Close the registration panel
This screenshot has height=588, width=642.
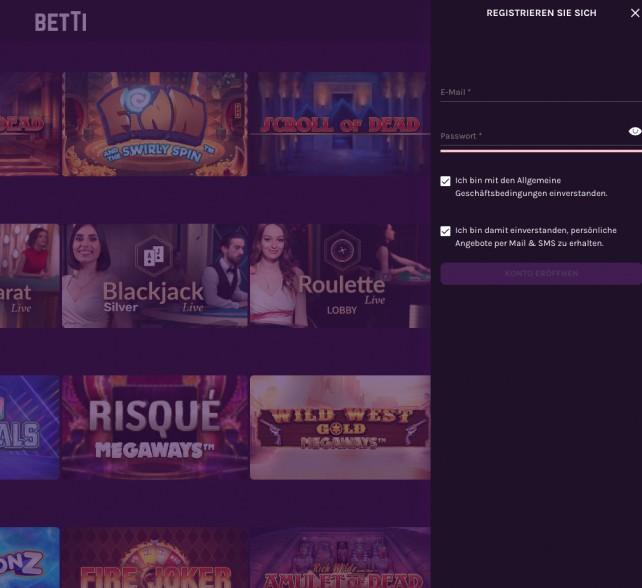(635, 14)
